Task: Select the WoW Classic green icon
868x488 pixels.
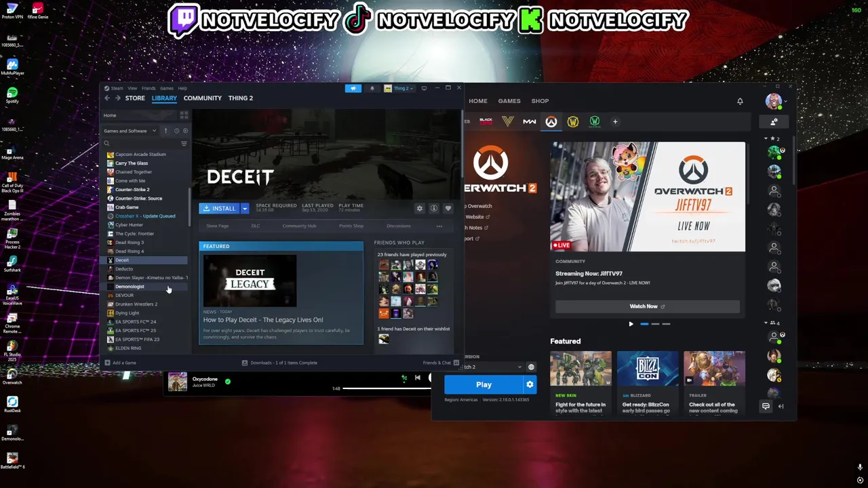Action: tap(595, 121)
